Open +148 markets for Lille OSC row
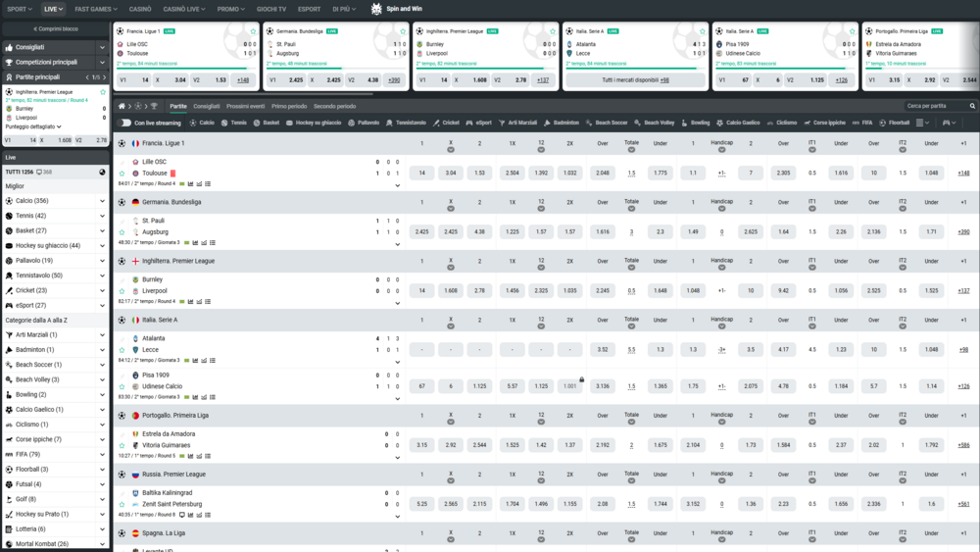The image size is (980, 552). point(963,174)
